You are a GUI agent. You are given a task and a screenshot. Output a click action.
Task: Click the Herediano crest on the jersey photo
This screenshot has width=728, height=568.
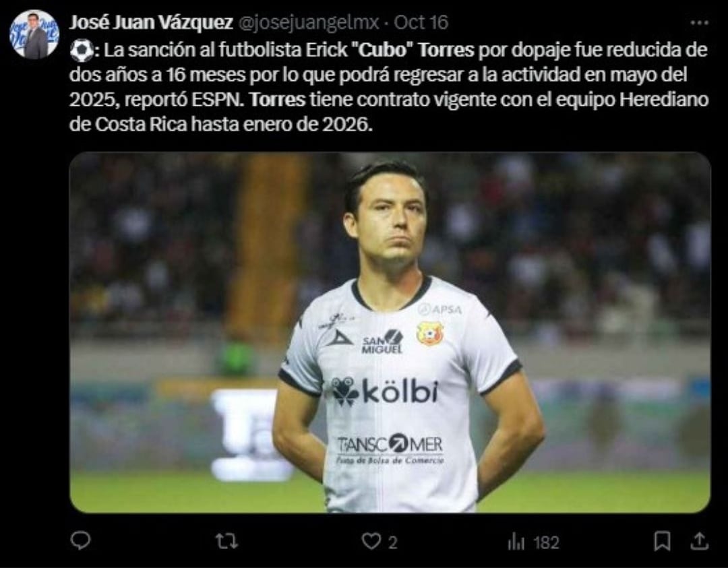[430, 334]
